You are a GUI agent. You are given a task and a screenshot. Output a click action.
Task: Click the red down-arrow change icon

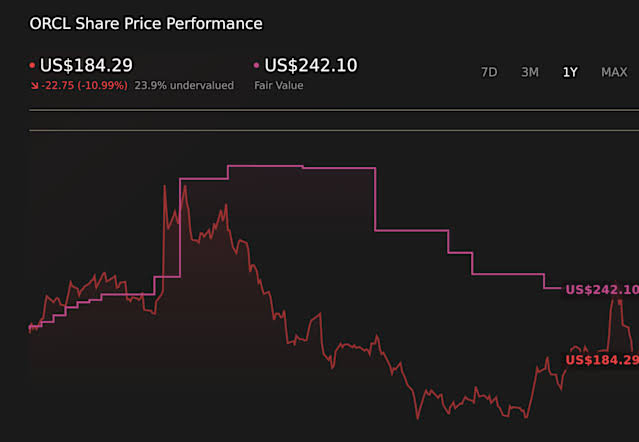point(35,86)
